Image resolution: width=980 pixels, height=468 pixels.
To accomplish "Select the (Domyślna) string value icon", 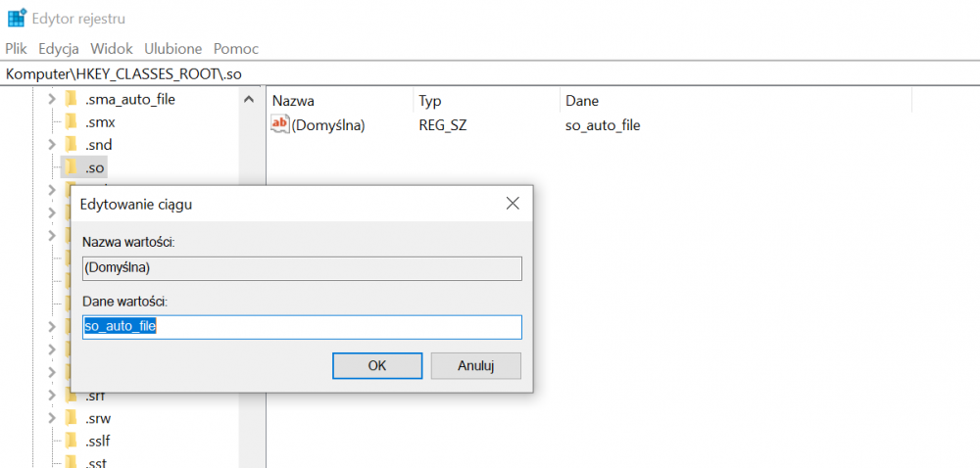I will point(280,124).
